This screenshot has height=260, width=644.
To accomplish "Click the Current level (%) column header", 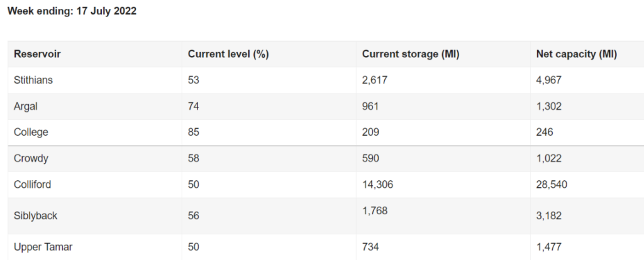I will click(228, 54).
